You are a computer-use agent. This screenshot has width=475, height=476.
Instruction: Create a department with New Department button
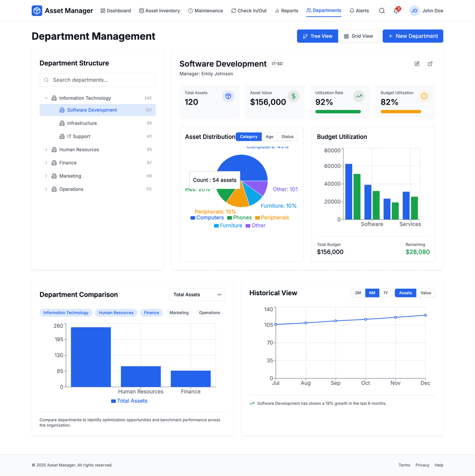[413, 36]
